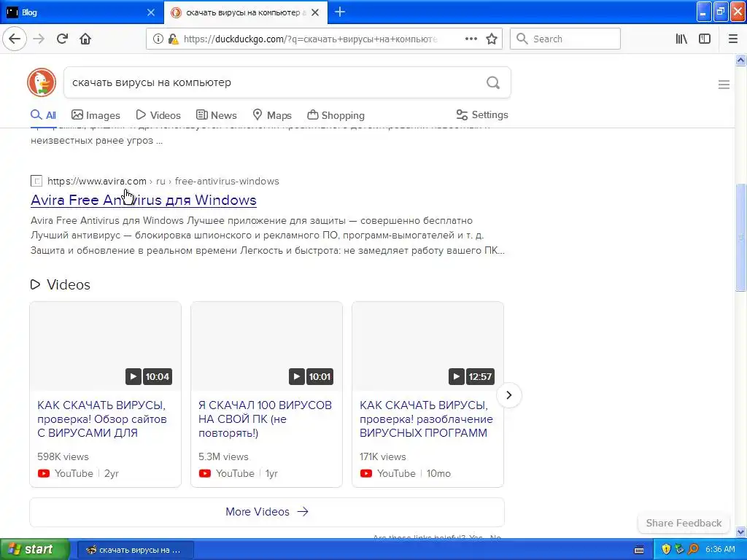Click the avira result favicon
Screen dimensions: 747x560
pyautogui.click(x=36, y=181)
